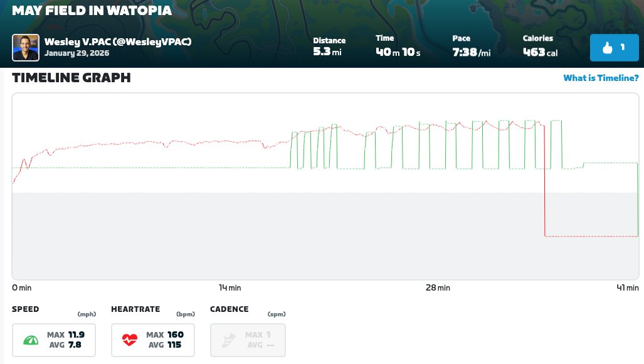Screen dimensions: 644x364
Task: Open Wesley V.PAC's profile photo
Action: coord(26,48)
